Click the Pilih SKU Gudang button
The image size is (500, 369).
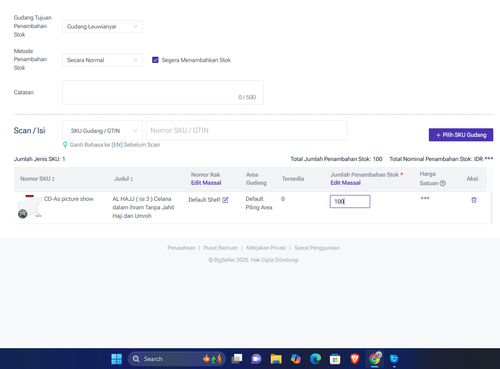point(461,135)
